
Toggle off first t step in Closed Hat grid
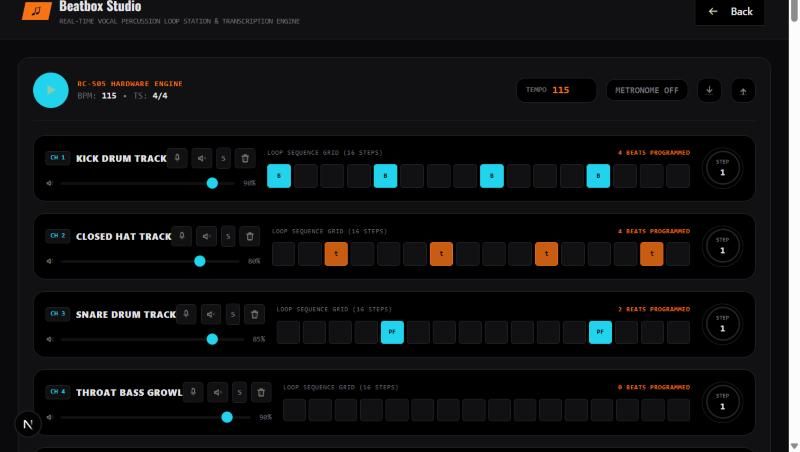pos(336,254)
